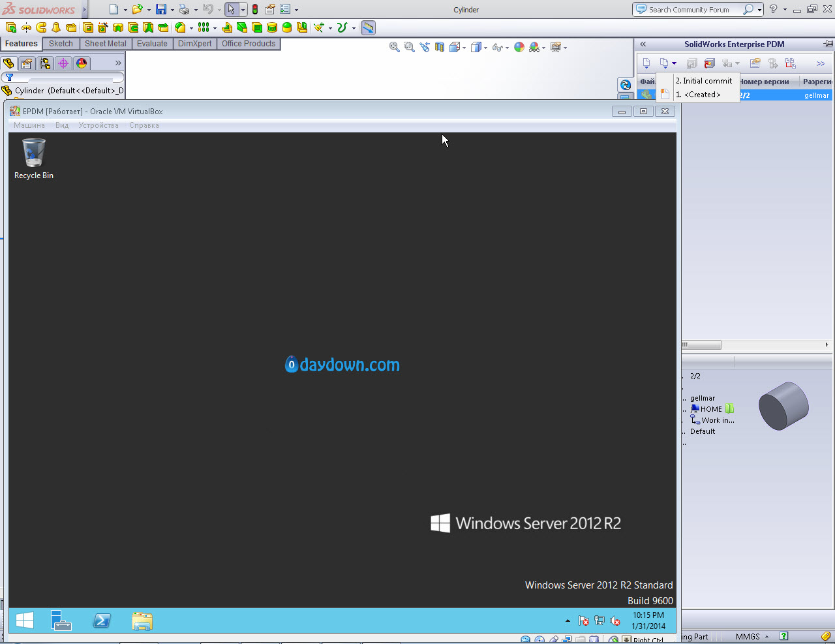835x644 pixels.
Task: Open the Машина menu in VirtualBox
Action: pyautogui.click(x=29, y=125)
